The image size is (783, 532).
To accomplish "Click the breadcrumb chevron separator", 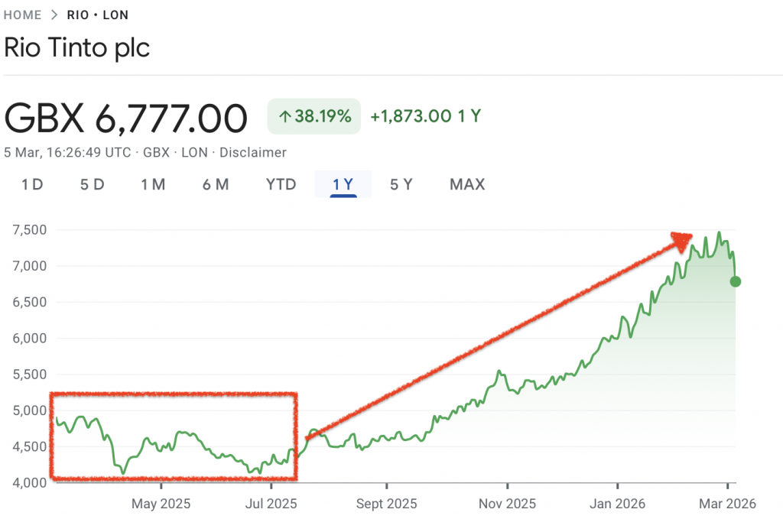I will click(55, 15).
